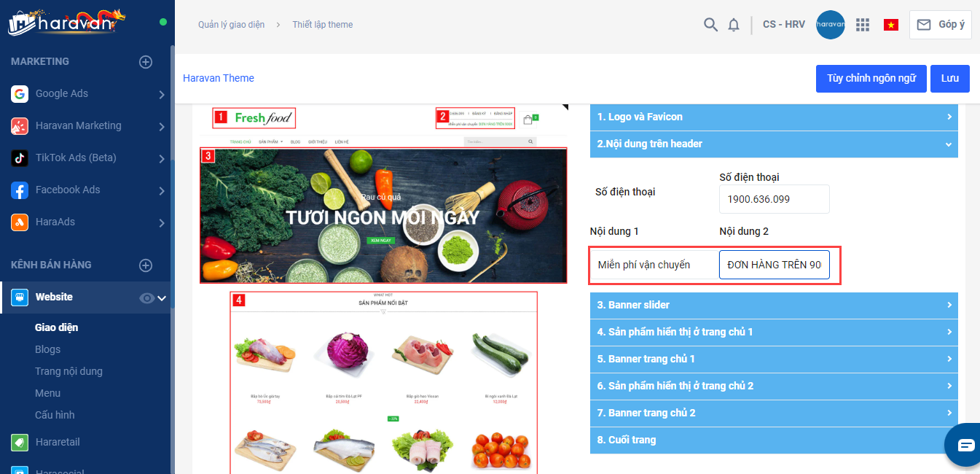Open the live chat bubble icon
980x474 pixels.
(x=965, y=444)
